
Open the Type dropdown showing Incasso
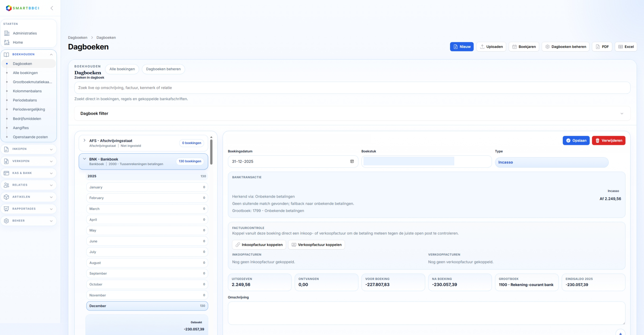551,162
